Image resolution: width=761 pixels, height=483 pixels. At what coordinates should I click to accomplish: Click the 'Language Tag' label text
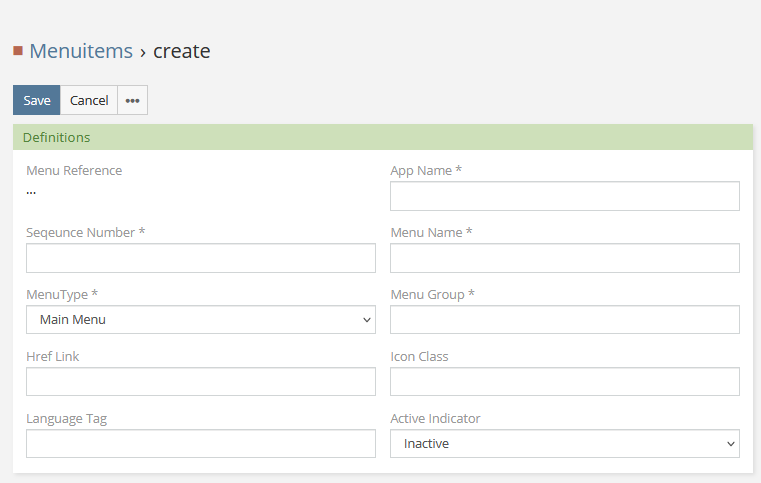pyautogui.click(x=66, y=418)
